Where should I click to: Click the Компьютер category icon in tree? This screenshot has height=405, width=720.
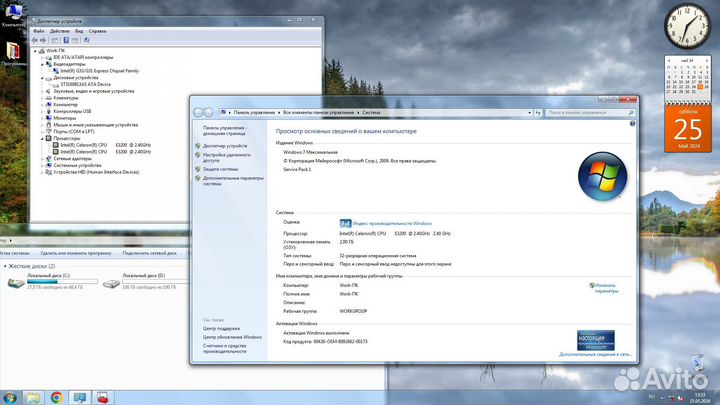point(49,105)
